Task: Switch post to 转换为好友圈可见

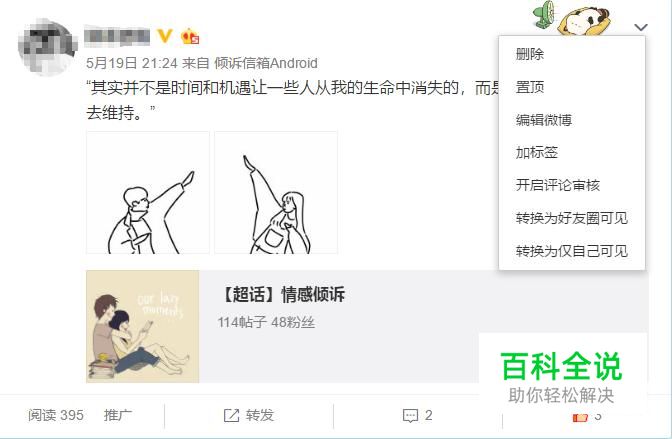Action: coord(572,218)
